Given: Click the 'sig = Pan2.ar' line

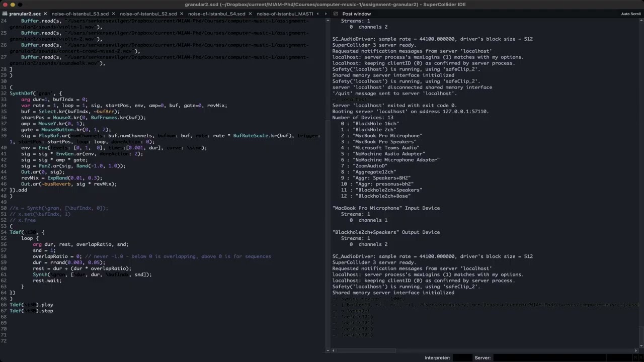Looking at the screenshot, I should [x=73, y=166].
